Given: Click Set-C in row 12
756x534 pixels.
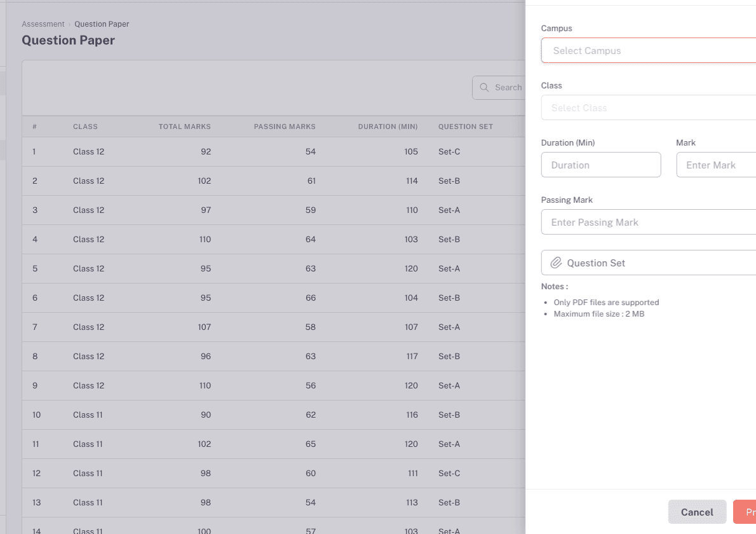Looking at the screenshot, I should click(x=449, y=473).
